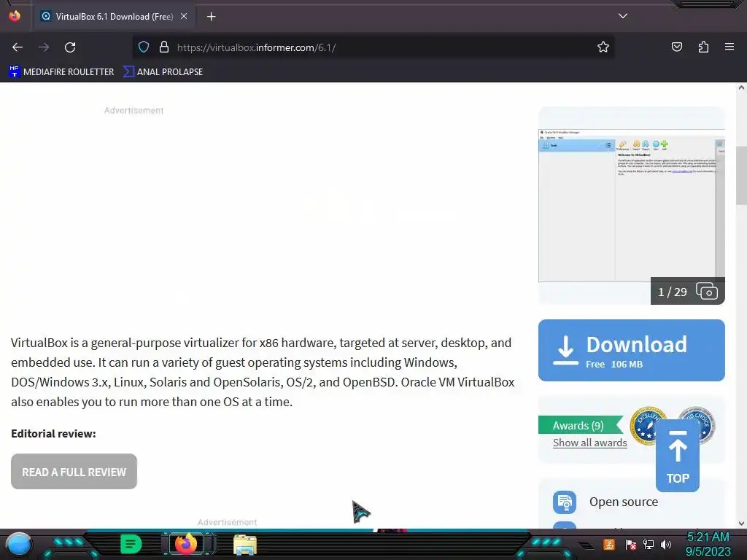Open network status tray icon
747x560 pixels.
(x=648, y=544)
